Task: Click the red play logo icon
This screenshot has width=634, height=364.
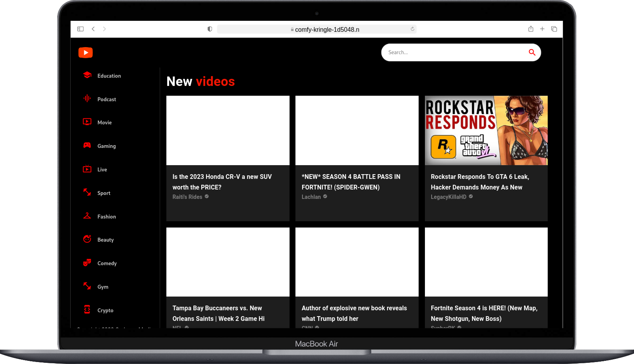Action: pos(86,53)
